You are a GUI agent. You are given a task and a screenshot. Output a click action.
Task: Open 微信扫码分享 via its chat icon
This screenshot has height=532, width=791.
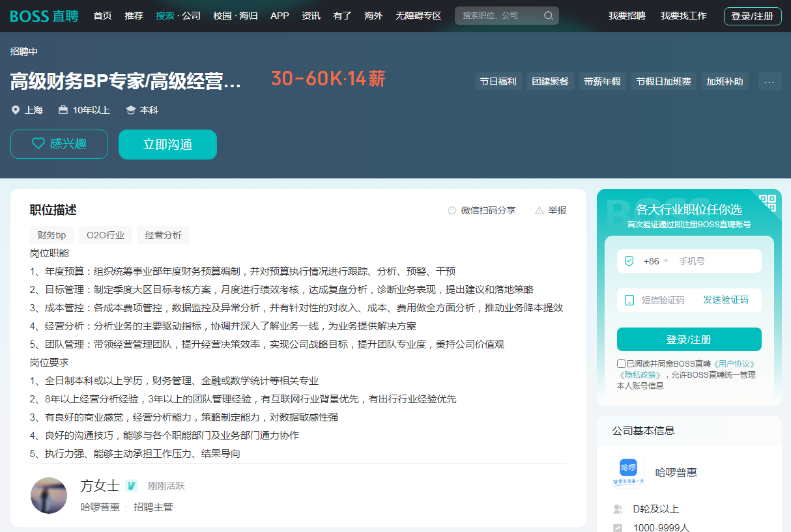click(x=452, y=210)
